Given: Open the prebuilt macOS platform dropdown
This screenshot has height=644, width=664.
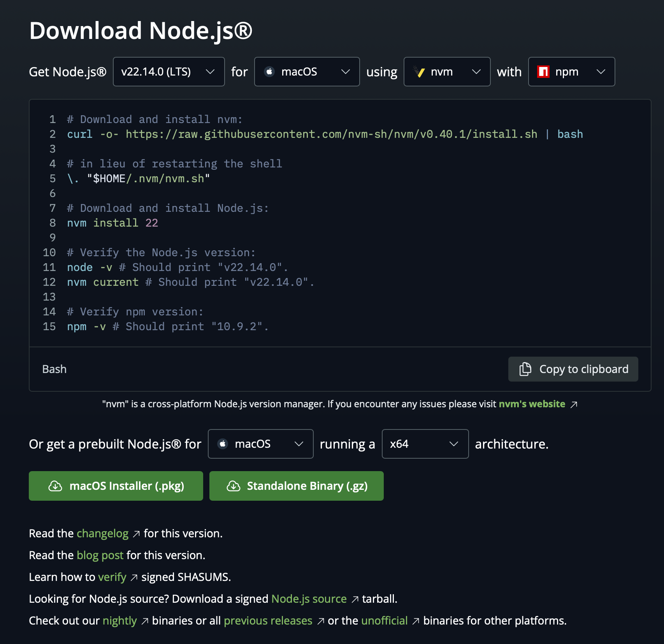Looking at the screenshot, I should pos(260,444).
